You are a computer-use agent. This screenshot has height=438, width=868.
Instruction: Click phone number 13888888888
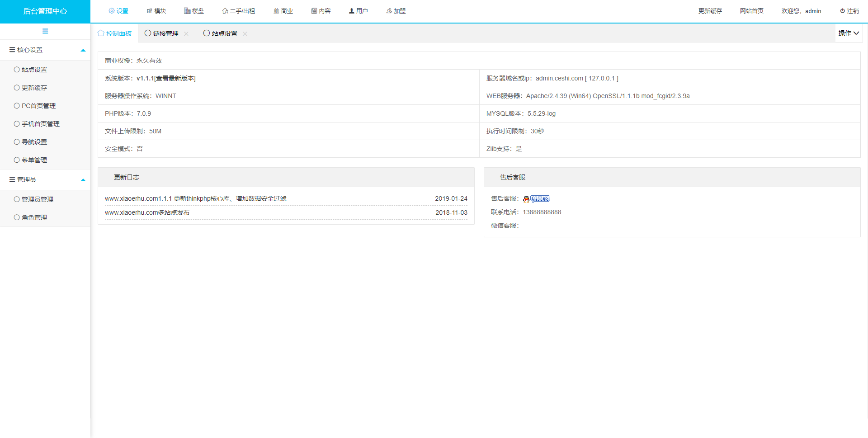point(542,212)
